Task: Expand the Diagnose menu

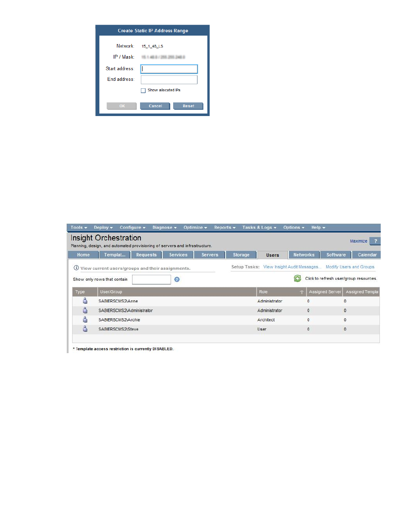Action: point(164,227)
